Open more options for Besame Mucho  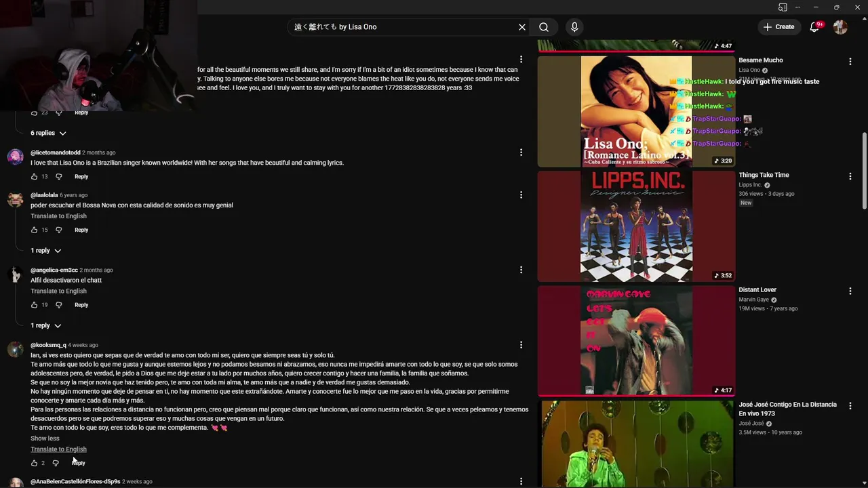click(850, 62)
